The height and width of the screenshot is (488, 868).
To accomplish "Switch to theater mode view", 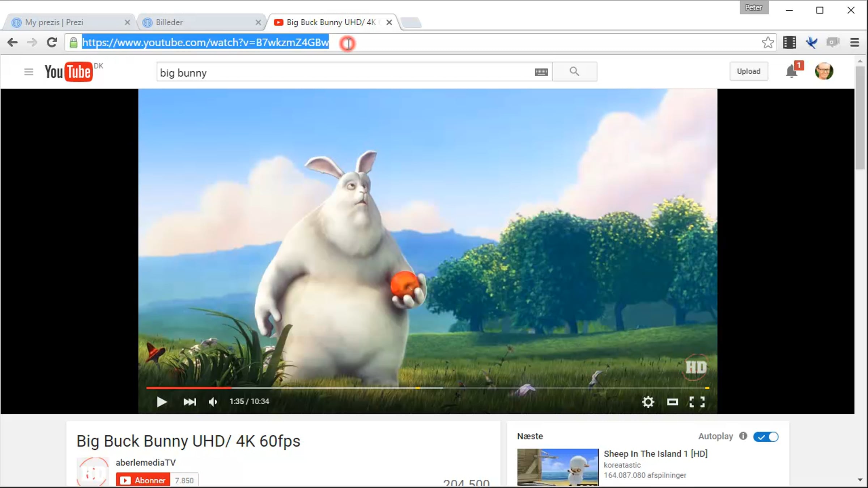I will pos(672,402).
